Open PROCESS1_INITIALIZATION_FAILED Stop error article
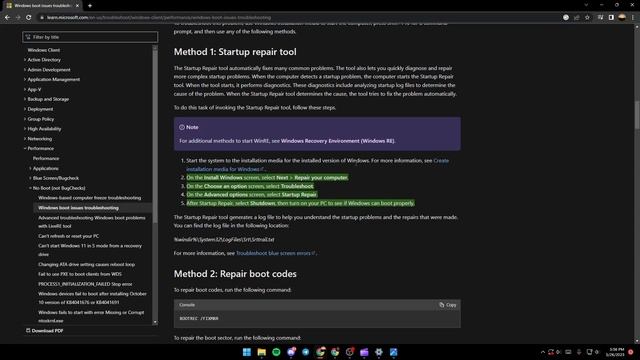This screenshot has height=360, width=640. (x=85, y=284)
